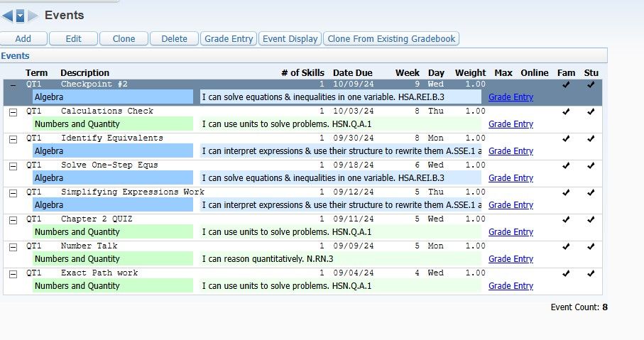Collapse the Chapter 2 QUIZ row

(x=13, y=220)
